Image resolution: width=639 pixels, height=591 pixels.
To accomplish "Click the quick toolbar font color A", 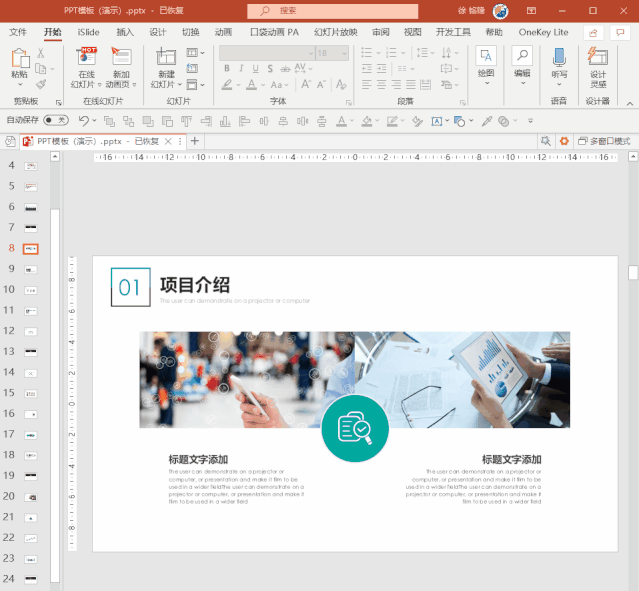I will (x=342, y=121).
